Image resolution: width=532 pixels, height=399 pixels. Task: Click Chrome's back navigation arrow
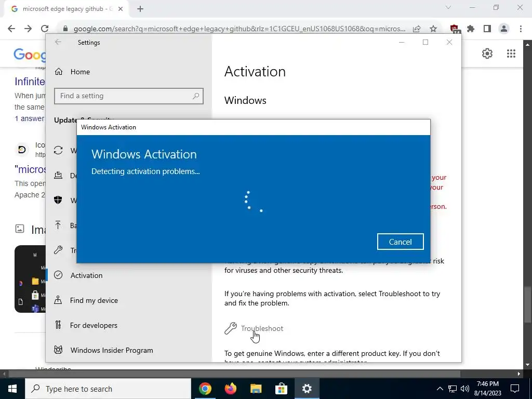coord(11,29)
